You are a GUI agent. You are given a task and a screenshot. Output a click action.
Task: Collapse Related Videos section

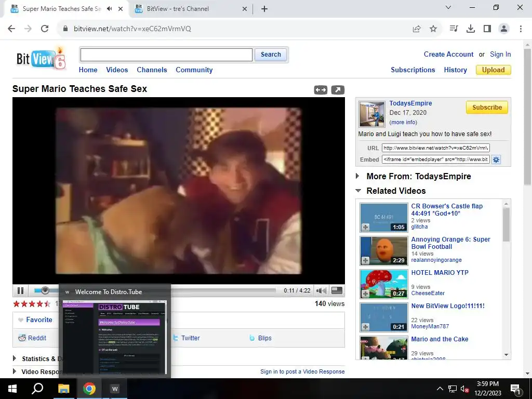coord(358,191)
